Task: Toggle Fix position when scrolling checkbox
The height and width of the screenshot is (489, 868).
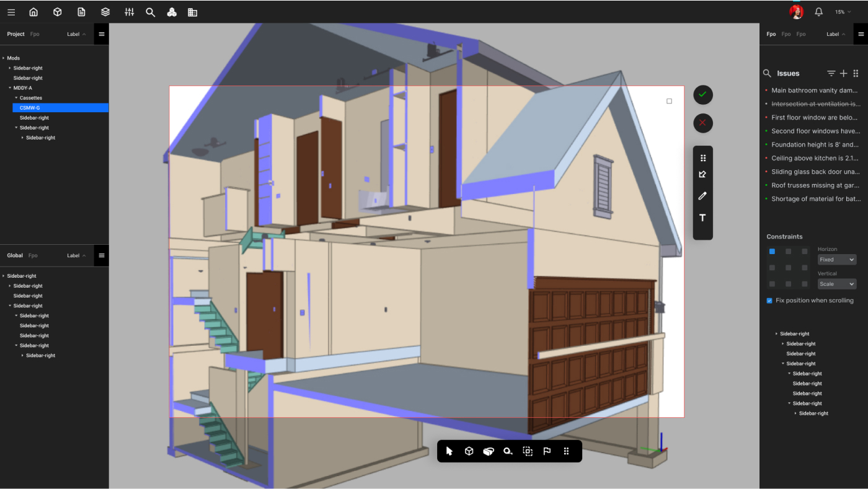Action: (x=769, y=301)
